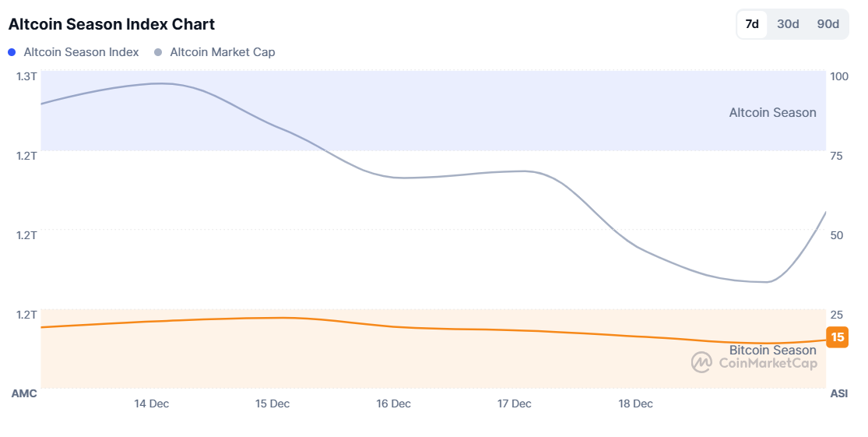
Task: Click the blue Altcoin Season Index dot
Action: point(12,52)
